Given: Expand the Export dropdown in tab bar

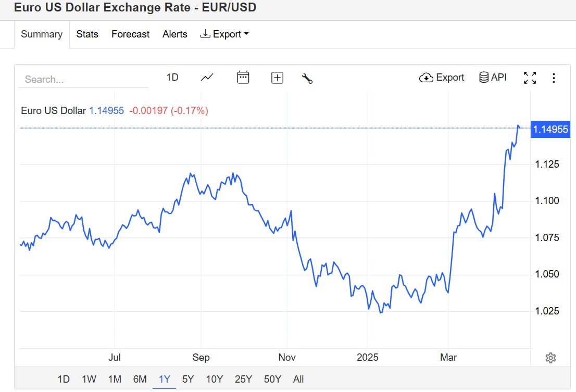Looking at the screenshot, I should tap(224, 34).
